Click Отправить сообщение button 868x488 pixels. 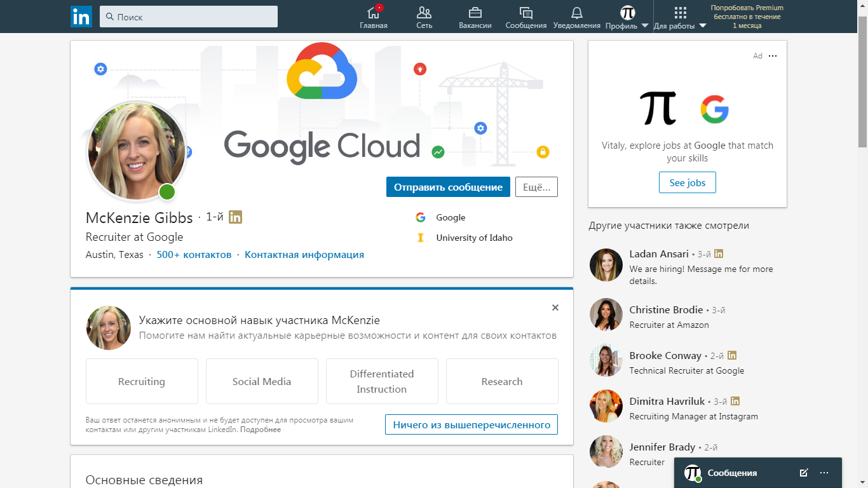point(448,187)
